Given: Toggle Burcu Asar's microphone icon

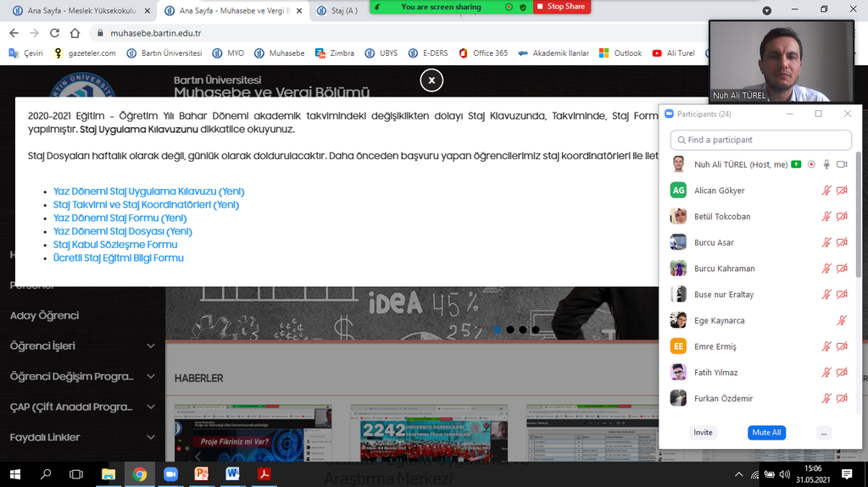Looking at the screenshot, I should pyautogui.click(x=826, y=242).
